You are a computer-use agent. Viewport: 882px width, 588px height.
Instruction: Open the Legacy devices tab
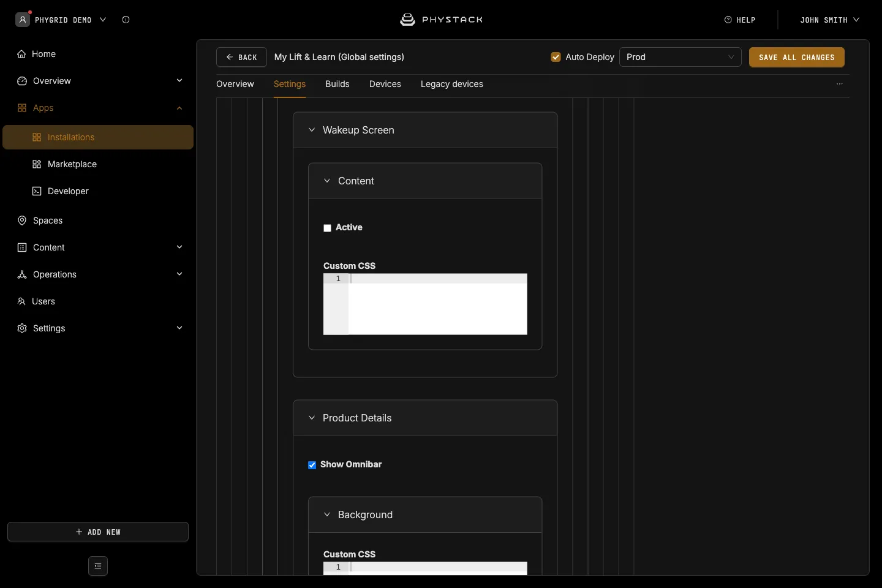(x=452, y=84)
